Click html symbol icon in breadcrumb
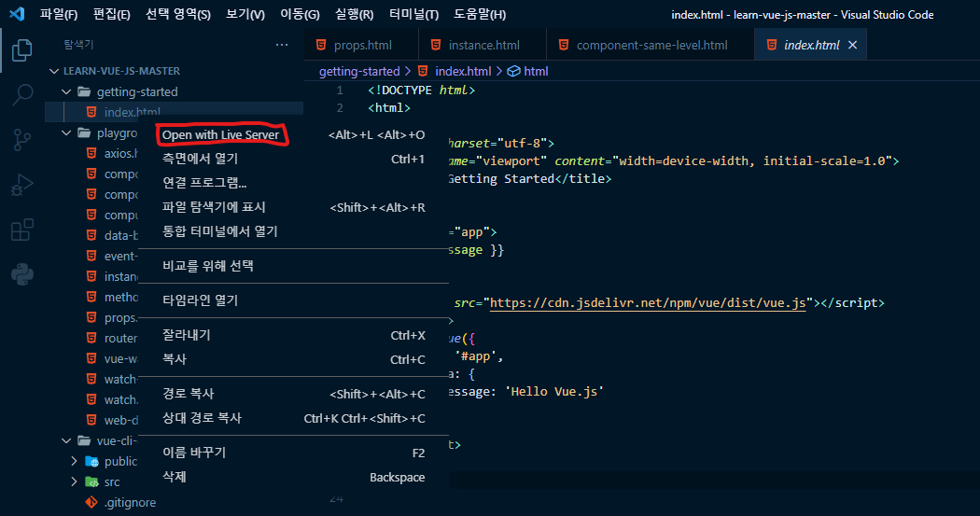 [513, 71]
